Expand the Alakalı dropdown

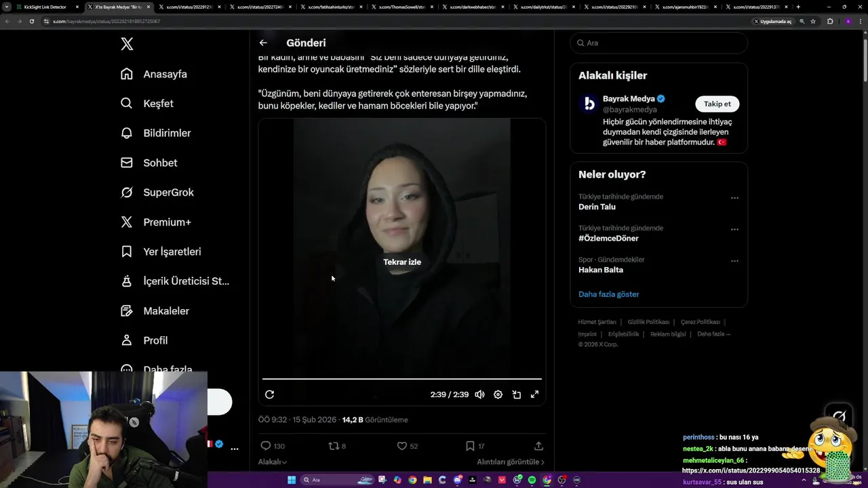(273, 462)
